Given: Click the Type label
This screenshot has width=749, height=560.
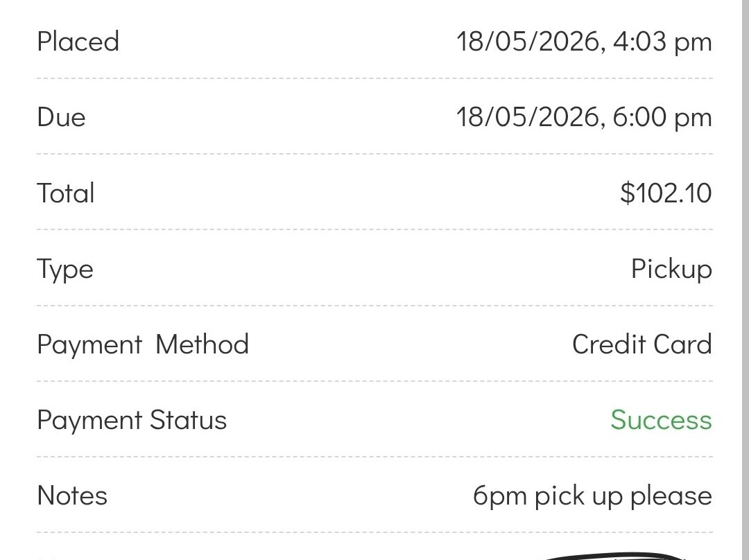Looking at the screenshot, I should coord(65,270).
